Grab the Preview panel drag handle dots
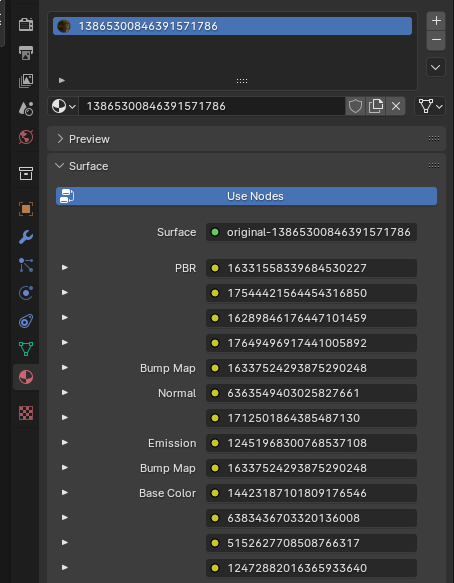This screenshot has width=454, height=583. [434, 139]
